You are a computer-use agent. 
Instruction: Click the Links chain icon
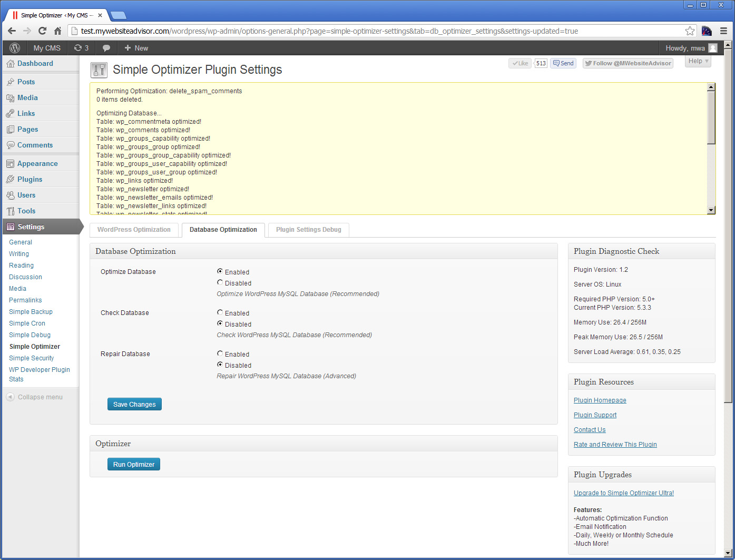[11, 114]
